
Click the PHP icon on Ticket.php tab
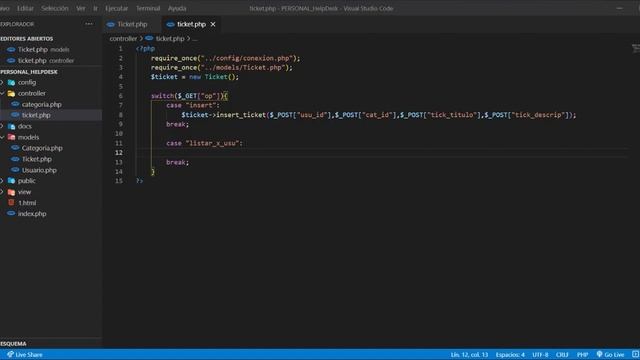point(111,24)
